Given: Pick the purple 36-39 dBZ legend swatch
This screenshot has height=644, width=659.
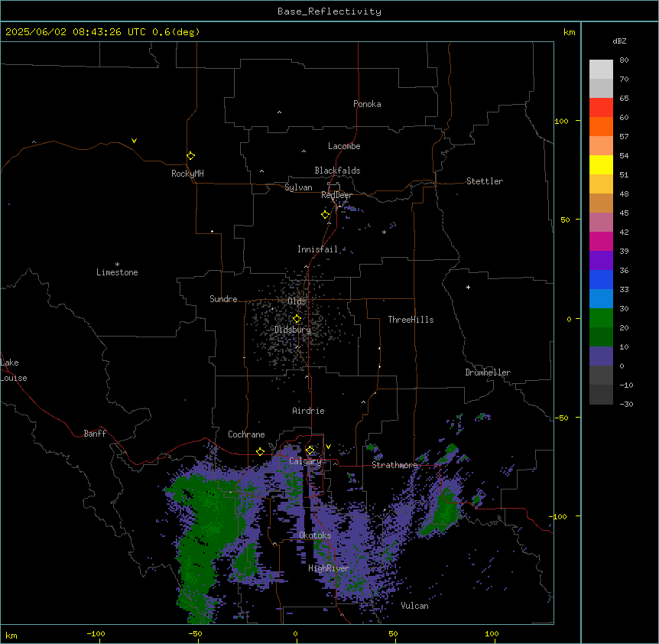Looking at the screenshot, I should coord(601,261).
